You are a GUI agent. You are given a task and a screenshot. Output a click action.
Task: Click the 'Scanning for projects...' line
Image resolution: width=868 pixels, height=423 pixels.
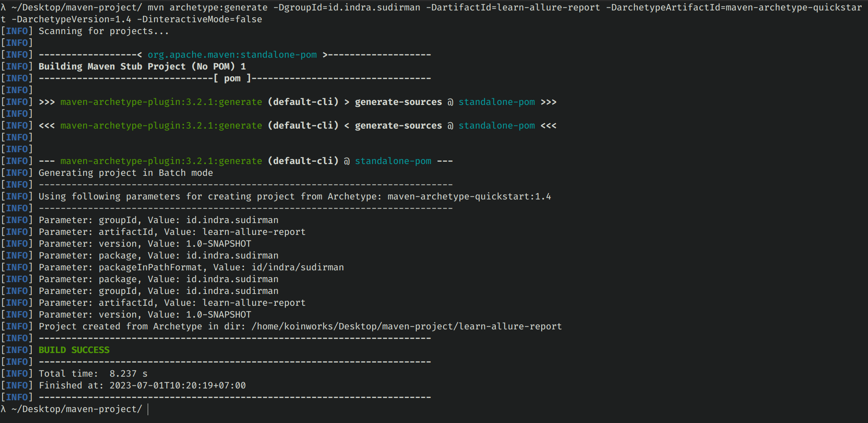coord(104,31)
